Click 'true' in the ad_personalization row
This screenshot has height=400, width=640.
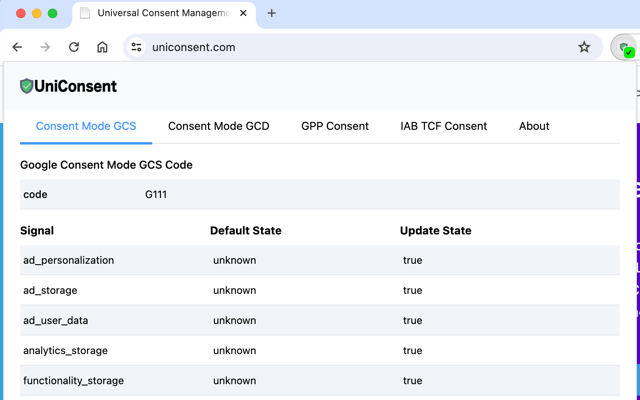tap(413, 260)
